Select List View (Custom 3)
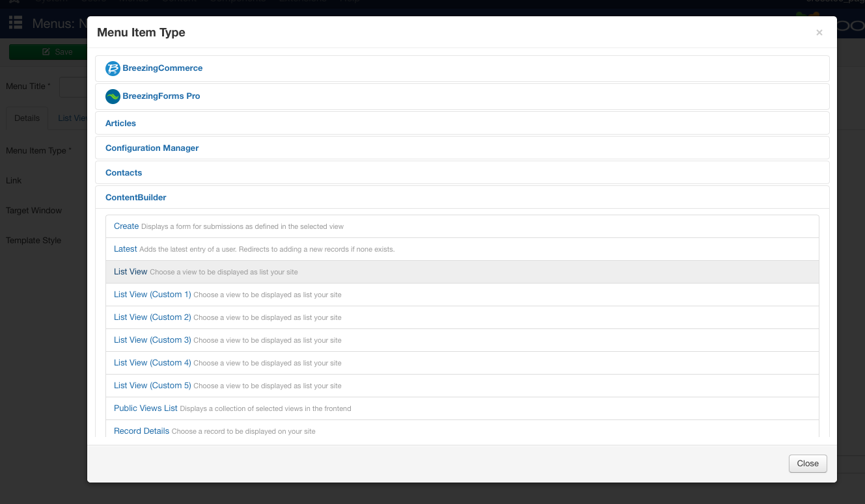 coord(462,340)
